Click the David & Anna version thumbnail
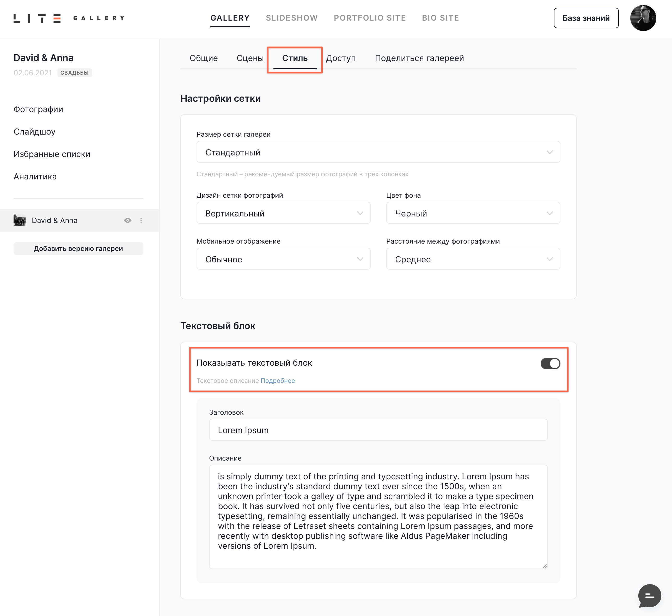Image resolution: width=672 pixels, height=616 pixels. (19, 220)
